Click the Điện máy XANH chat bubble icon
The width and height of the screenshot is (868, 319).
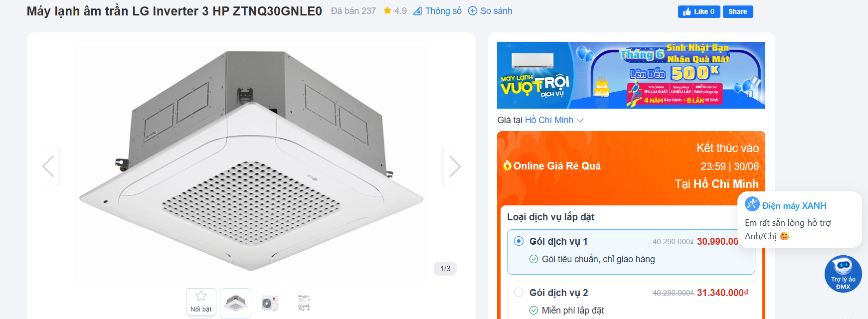pos(752,204)
